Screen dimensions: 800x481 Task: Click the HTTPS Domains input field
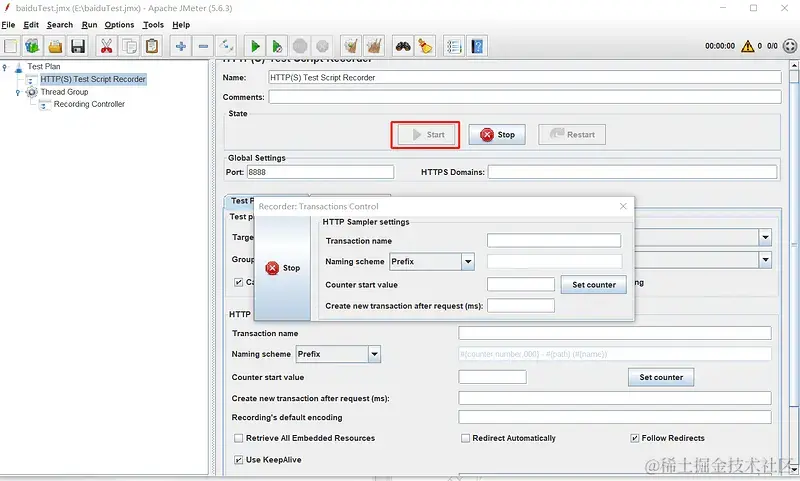pyautogui.click(x=633, y=172)
